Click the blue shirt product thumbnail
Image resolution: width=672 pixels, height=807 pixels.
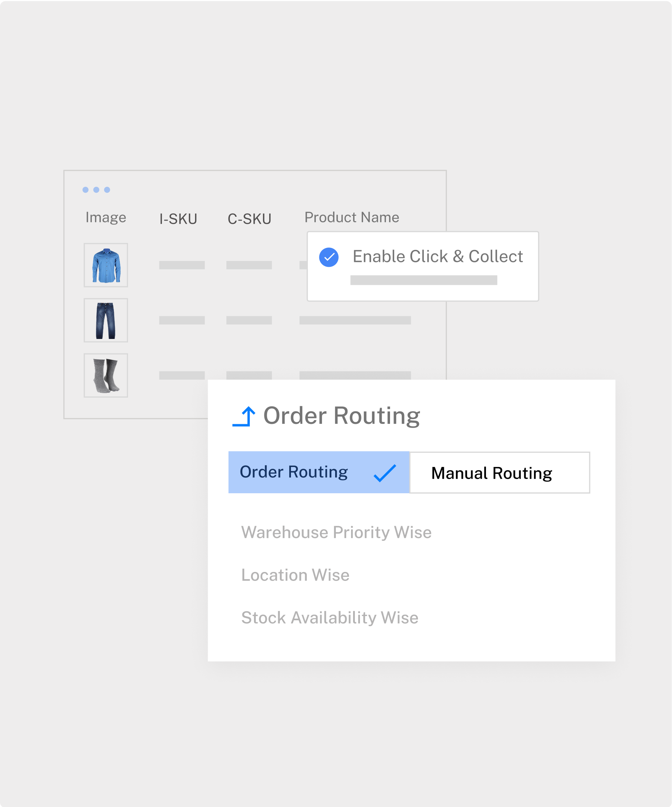(106, 265)
